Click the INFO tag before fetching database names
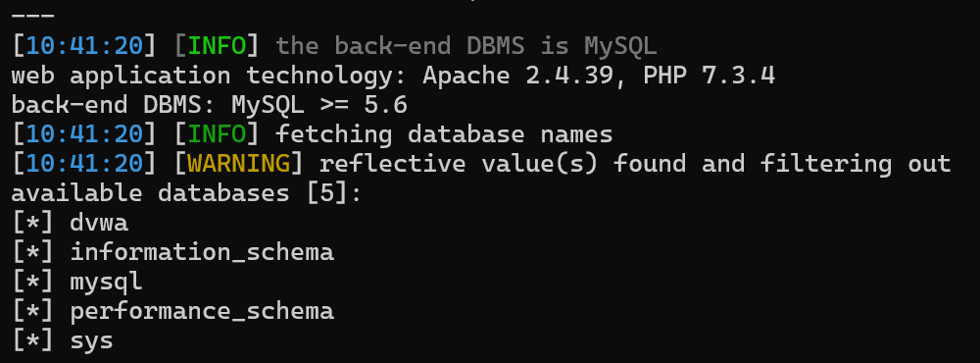980x363 pixels. (x=217, y=134)
